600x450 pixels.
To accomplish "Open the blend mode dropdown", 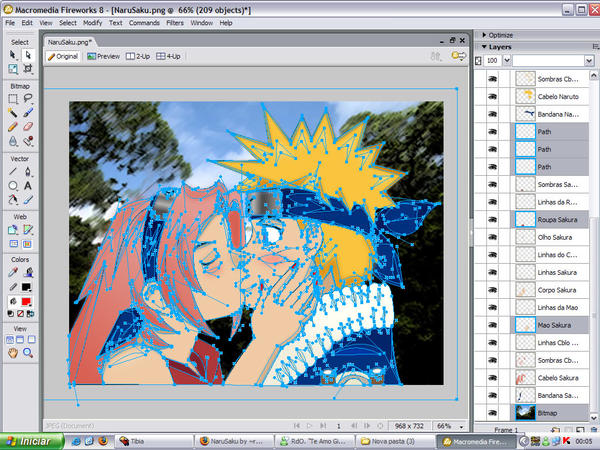I will click(589, 60).
